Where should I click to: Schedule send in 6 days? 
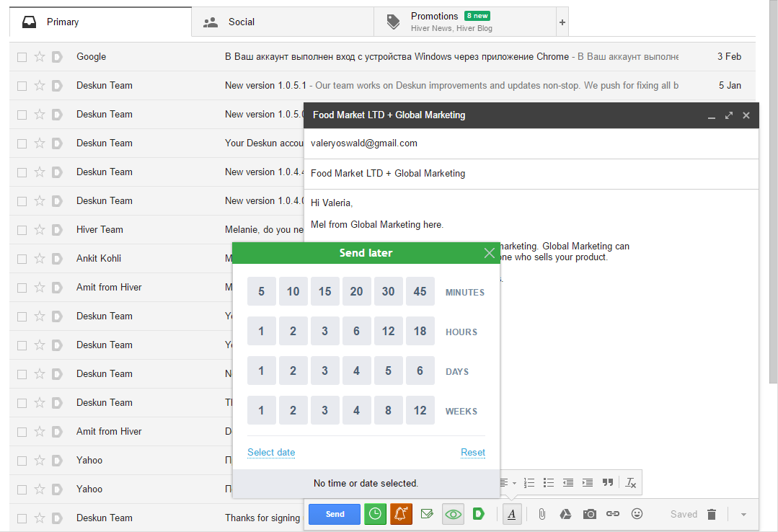(420, 371)
